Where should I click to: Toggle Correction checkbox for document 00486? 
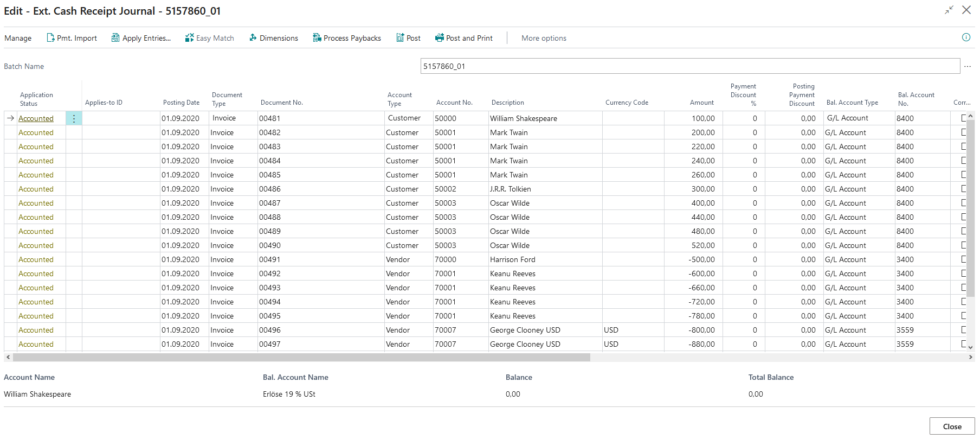[x=964, y=188]
